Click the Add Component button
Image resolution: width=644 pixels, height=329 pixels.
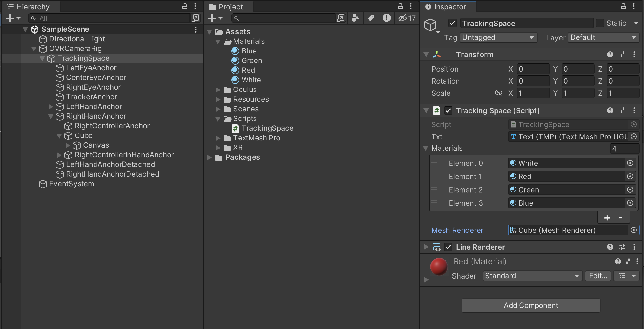click(531, 305)
